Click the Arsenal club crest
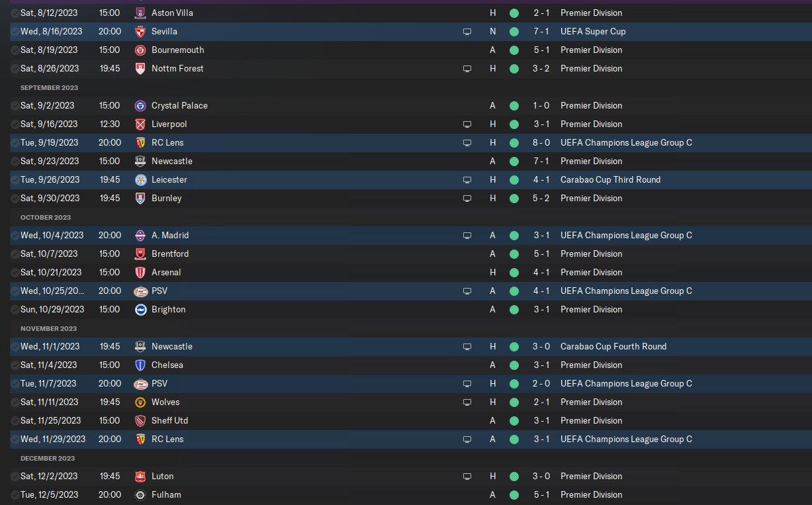The height and width of the screenshot is (505, 812). click(x=140, y=272)
